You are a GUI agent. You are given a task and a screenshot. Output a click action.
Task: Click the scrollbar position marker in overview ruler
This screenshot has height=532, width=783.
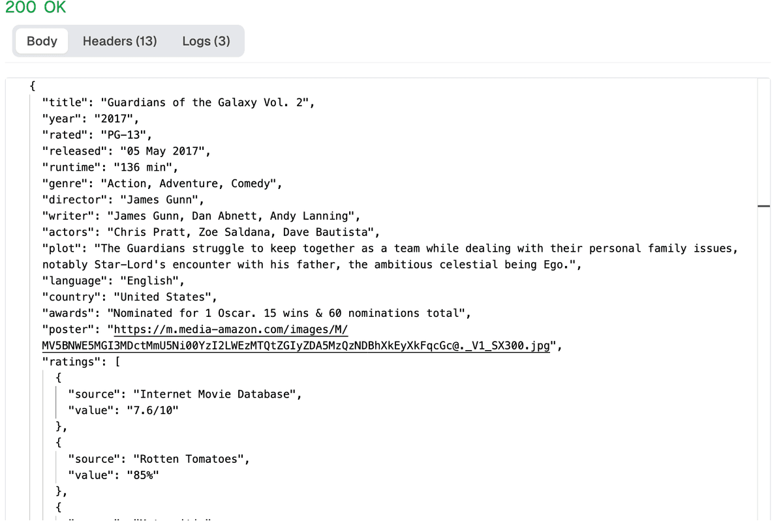click(x=763, y=206)
